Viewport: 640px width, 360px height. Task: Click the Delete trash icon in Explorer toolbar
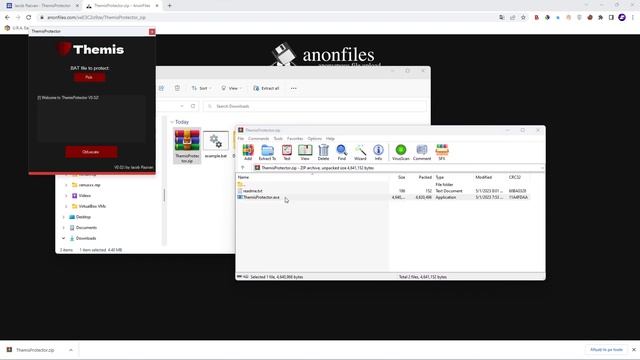(x=177, y=88)
